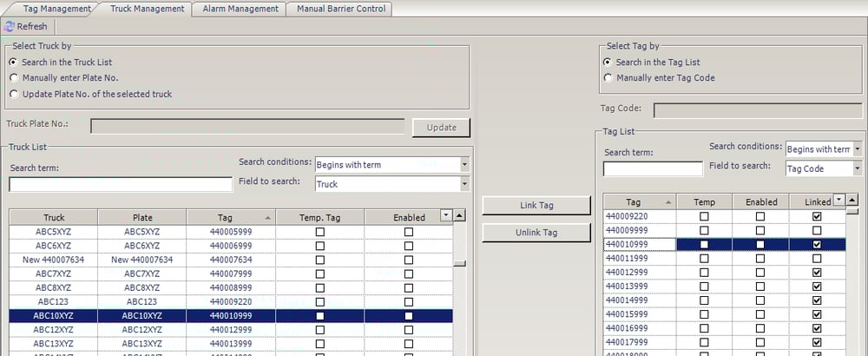This screenshot has width=868, height=356.
Task: Click the Unlink Tag button
Action: (536, 233)
